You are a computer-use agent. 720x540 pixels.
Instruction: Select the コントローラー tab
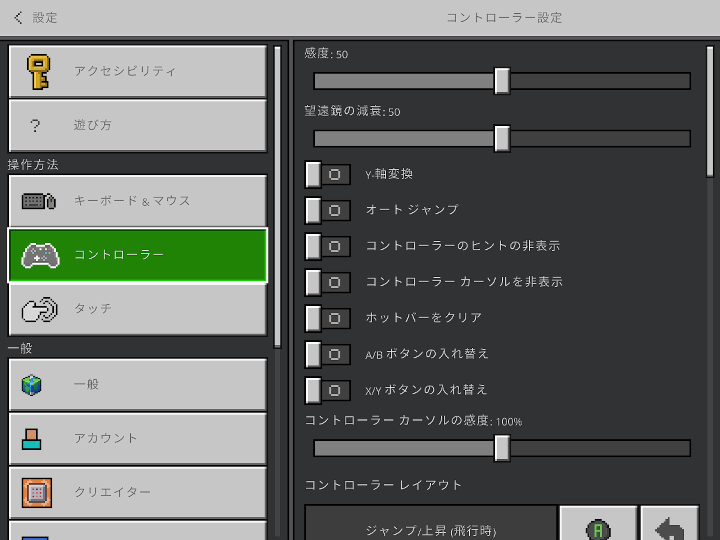point(138,255)
